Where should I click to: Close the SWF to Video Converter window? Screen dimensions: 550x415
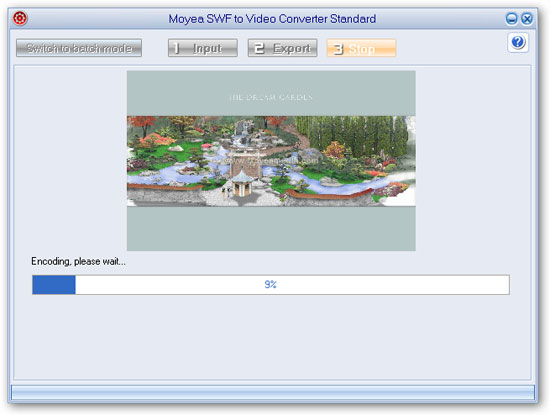point(526,19)
